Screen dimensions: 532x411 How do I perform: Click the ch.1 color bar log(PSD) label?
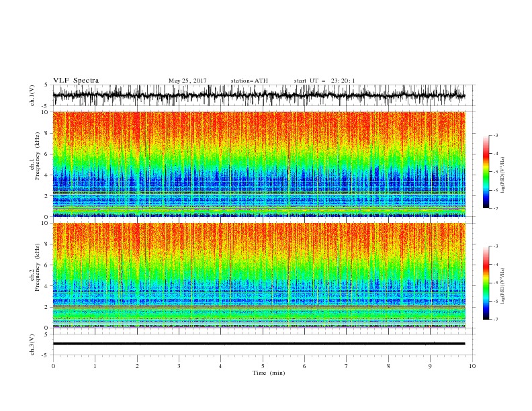pos(502,175)
